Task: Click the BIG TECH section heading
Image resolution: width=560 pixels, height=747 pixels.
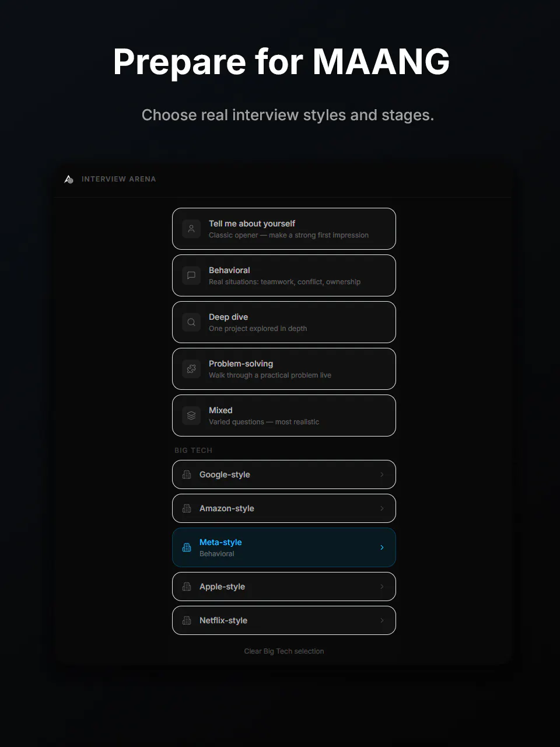Action: 193,451
